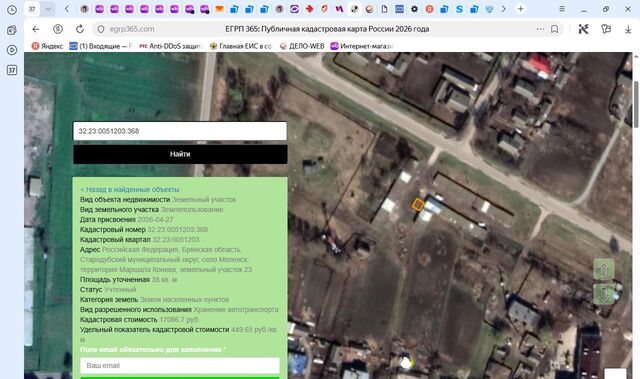Select the Землепользование value text
The image size is (640, 379).
coord(192,210)
